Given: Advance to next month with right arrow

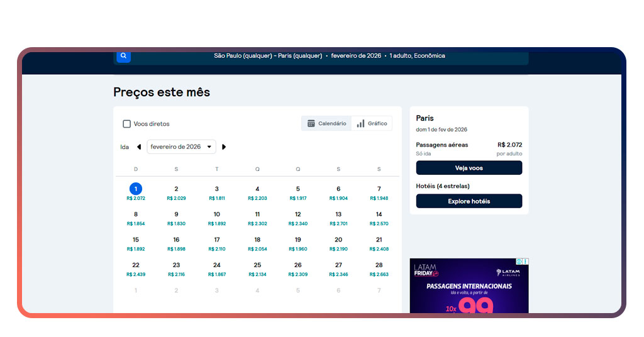Looking at the screenshot, I should tap(224, 147).
